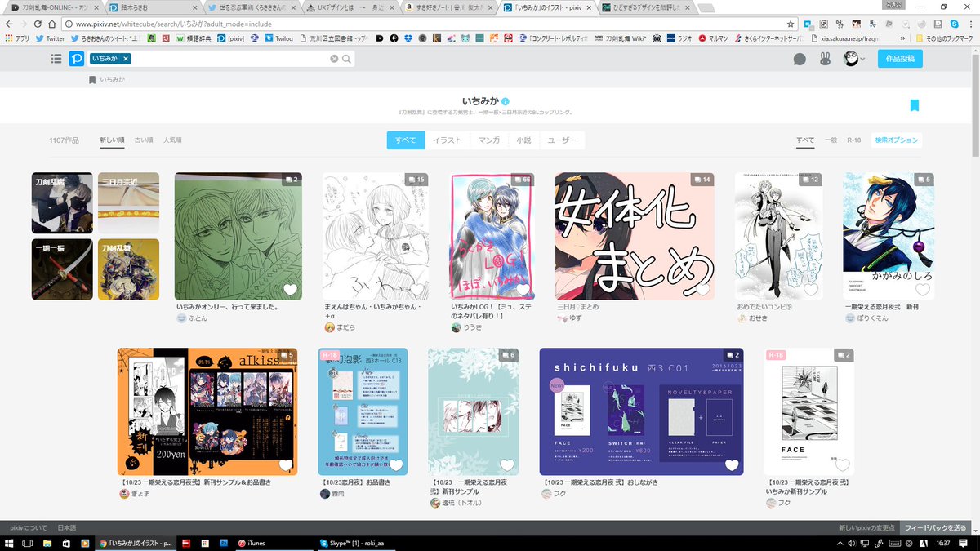The image size is (980, 551).
Task: Like the shichifuku おしながき artwork heart
Action: coord(732,465)
